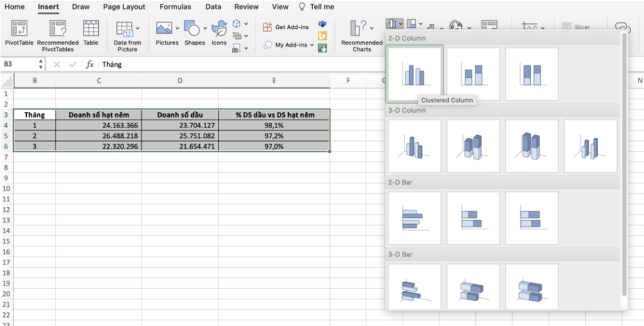Viewport: 644px width, 326px height.
Task: Open the Data tab
Action: [214, 7]
